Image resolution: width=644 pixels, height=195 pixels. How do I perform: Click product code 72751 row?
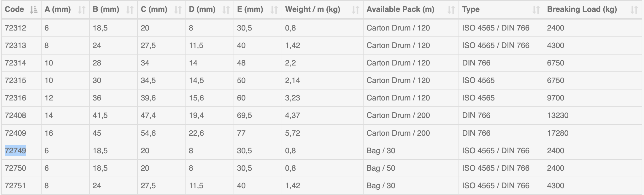(15, 186)
